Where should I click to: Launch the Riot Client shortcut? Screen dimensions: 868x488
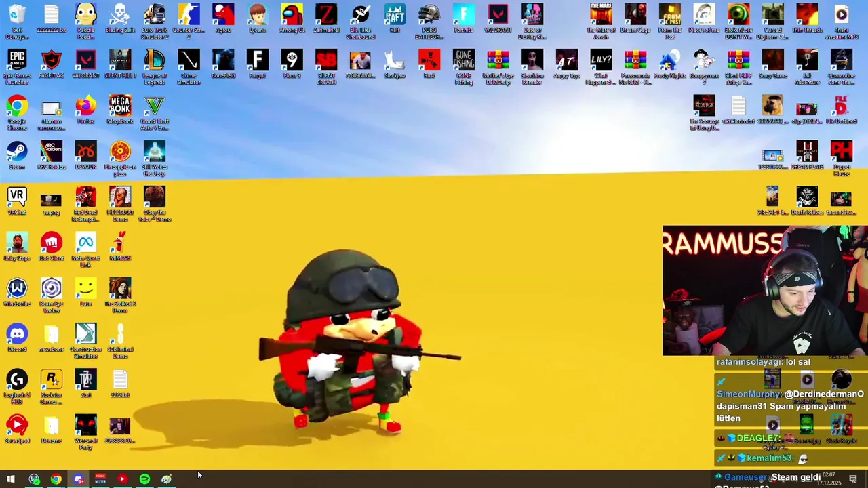click(51, 246)
